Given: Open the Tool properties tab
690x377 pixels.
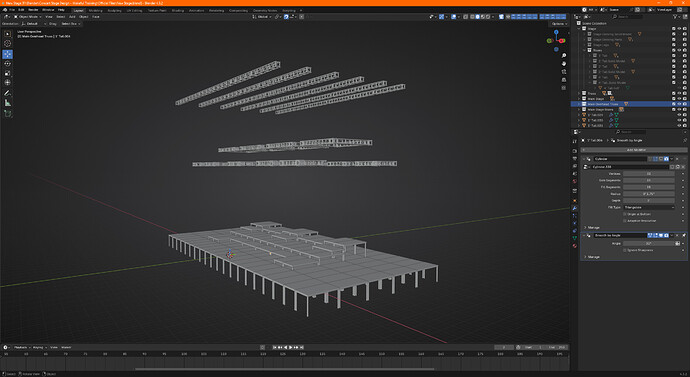Looking at the screenshot, I should [575, 141].
